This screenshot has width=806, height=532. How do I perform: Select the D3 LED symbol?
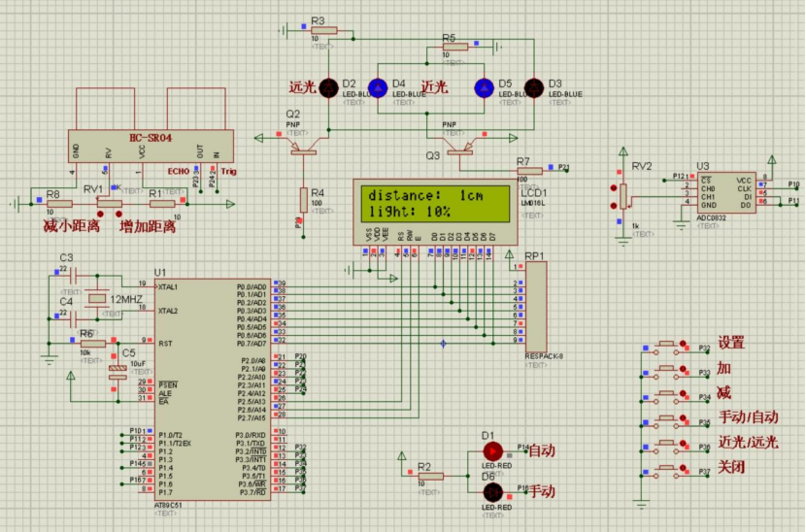tap(533, 88)
